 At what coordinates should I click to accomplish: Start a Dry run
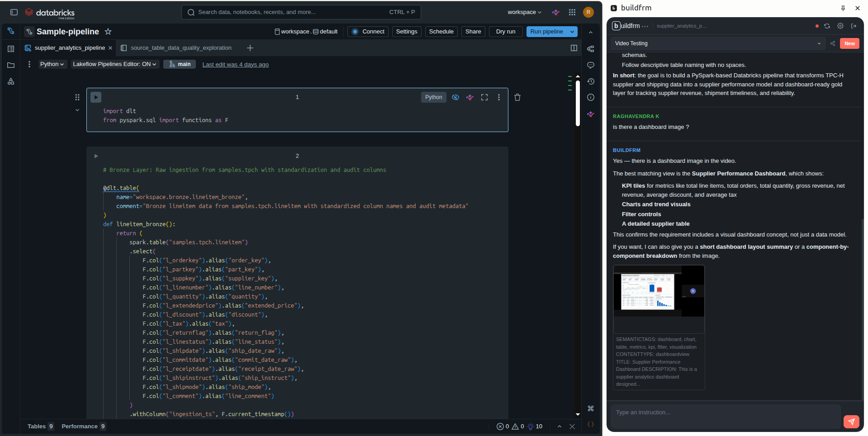(x=506, y=32)
